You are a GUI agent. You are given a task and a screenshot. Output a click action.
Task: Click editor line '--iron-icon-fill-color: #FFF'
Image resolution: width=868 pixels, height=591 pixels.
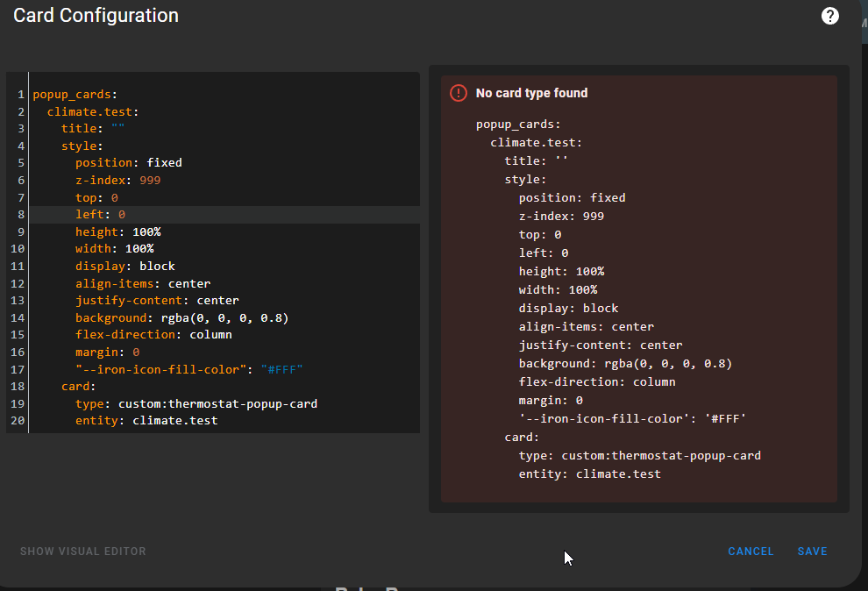189,370
